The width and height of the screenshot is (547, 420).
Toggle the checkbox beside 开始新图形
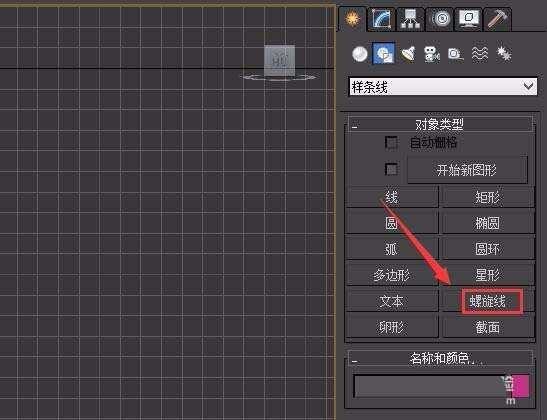click(391, 170)
